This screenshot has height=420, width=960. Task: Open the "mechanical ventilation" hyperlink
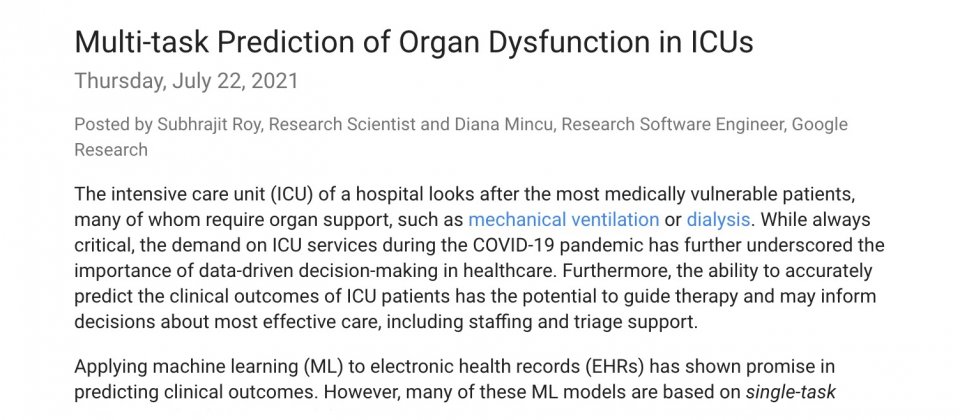(x=563, y=219)
